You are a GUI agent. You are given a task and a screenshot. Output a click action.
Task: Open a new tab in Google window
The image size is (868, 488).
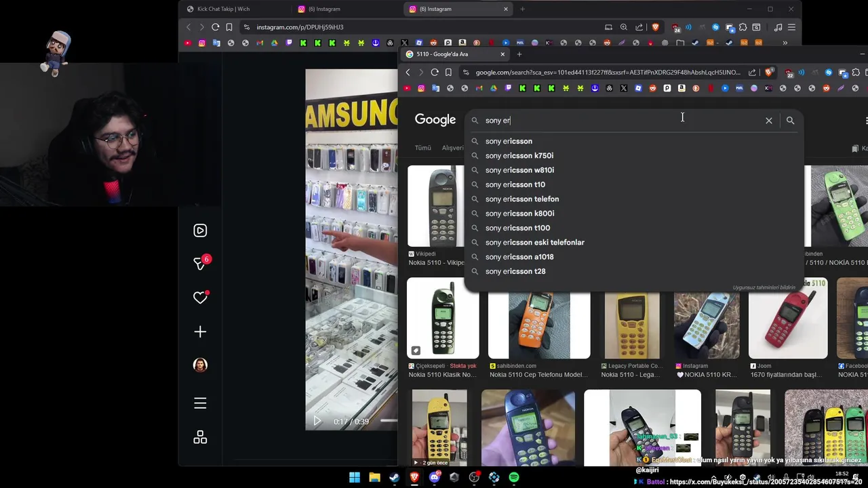(x=519, y=54)
